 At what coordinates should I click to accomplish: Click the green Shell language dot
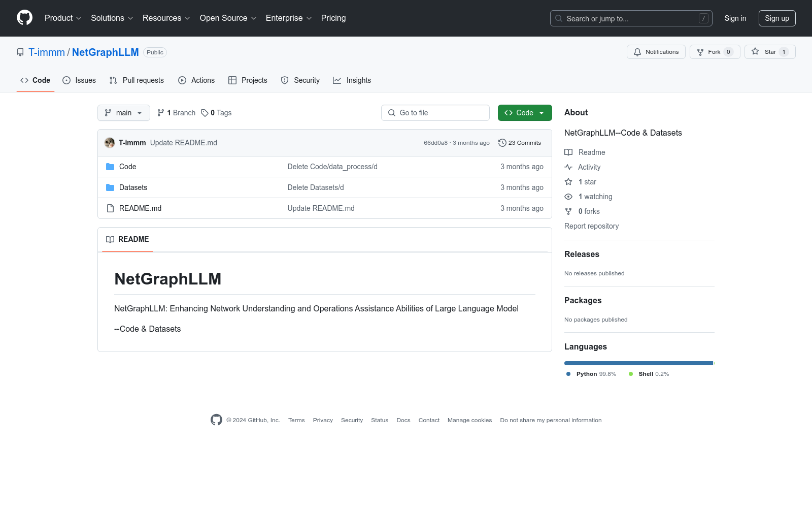pyautogui.click(x=631, y=374)
